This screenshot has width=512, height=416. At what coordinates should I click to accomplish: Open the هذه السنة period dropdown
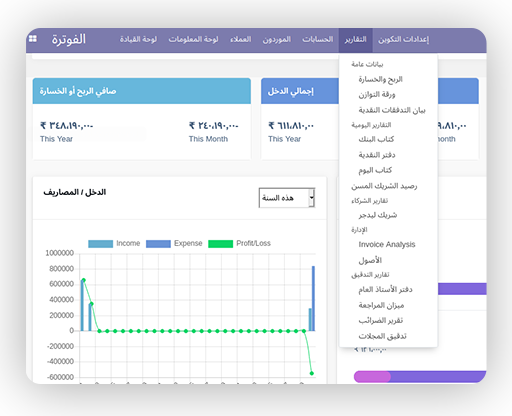[x=287, y=198]
